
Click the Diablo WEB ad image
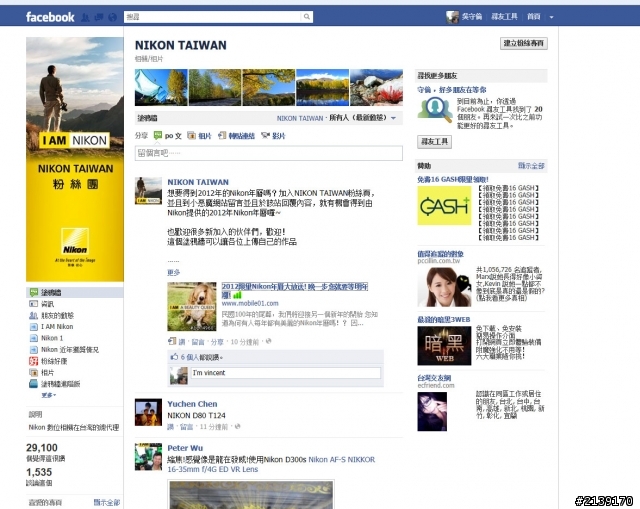point(444,346)
